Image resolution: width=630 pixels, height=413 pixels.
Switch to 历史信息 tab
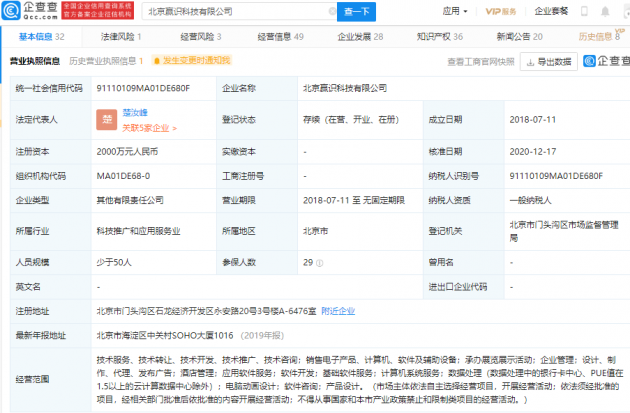pyautogui.click(x=599, y=37)
